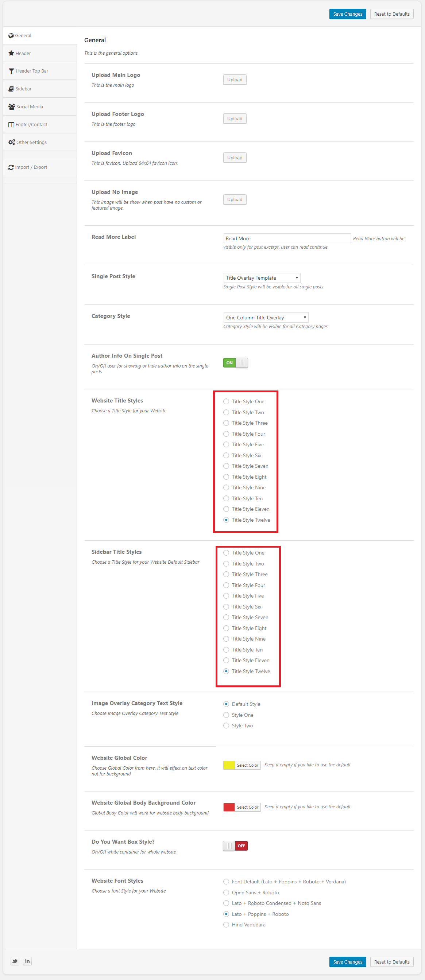
Task: Select Hind Vadodara font style
Action: coord(226,925)
